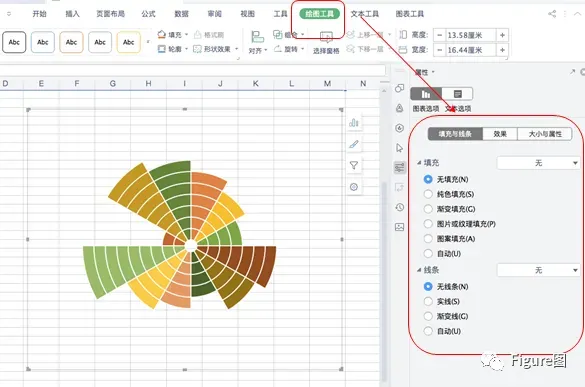Screen dimensions: 585x387
Task: Open the fill (填充) dropdown showing 无
Action: click(x=538, y=163)
